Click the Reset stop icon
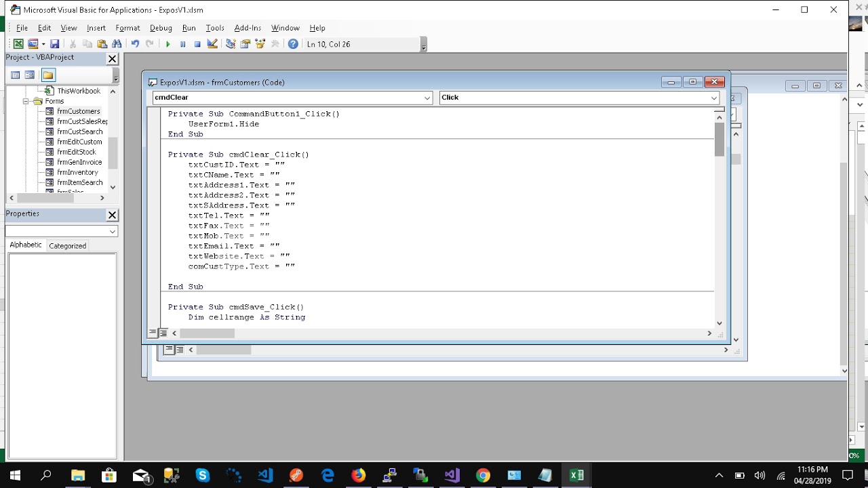The width and height of the screenshot is (868, 488). (197, 44)
